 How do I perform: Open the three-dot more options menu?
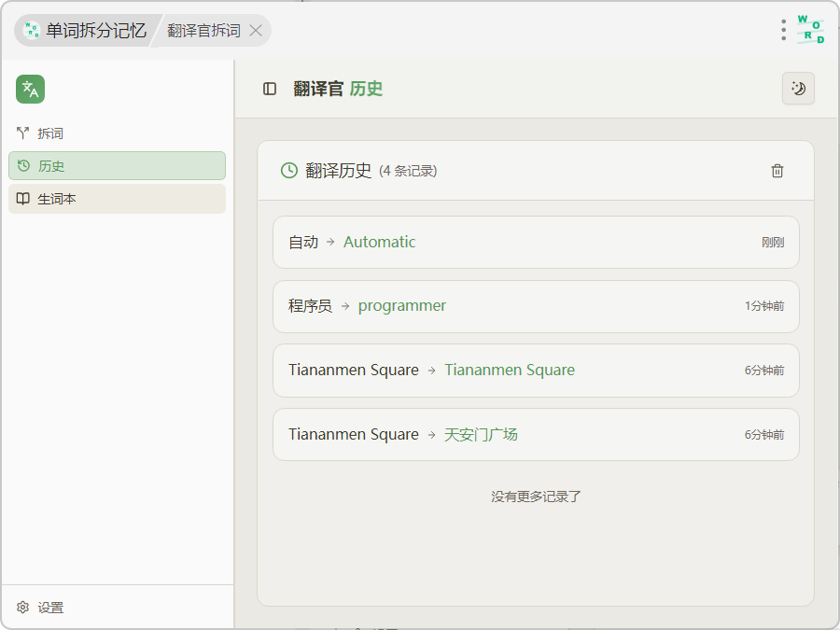(783, 30)
